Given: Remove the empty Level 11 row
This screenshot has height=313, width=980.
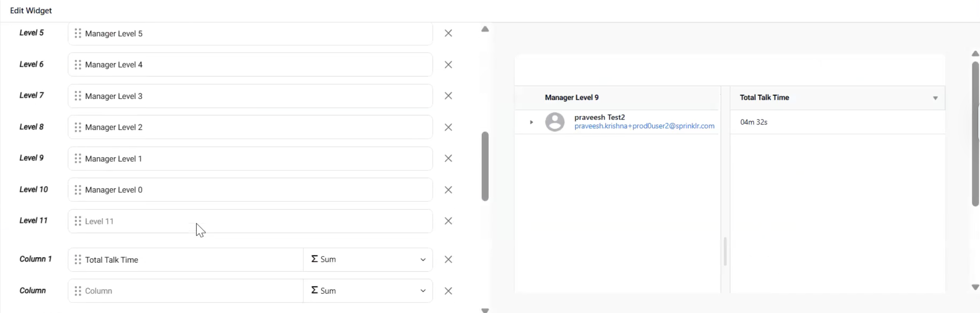Looking at the screenshot, I should pyautogui.click(x=448, y=221).
